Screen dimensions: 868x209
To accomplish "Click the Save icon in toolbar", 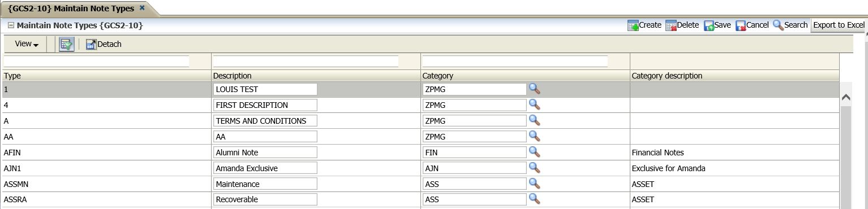I will coord(709,25).
